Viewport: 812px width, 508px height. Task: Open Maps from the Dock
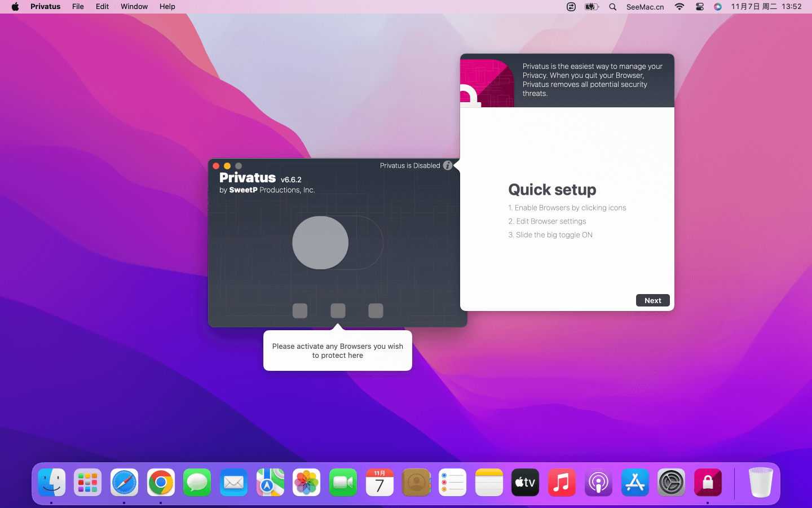pyautogui.click(x=270, y=483)
